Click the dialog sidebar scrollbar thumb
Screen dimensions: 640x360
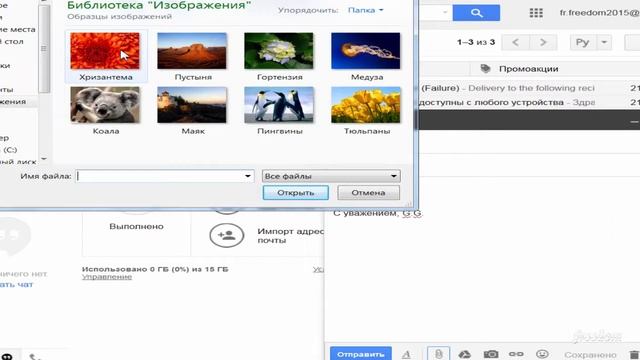[x=44, y=49]
